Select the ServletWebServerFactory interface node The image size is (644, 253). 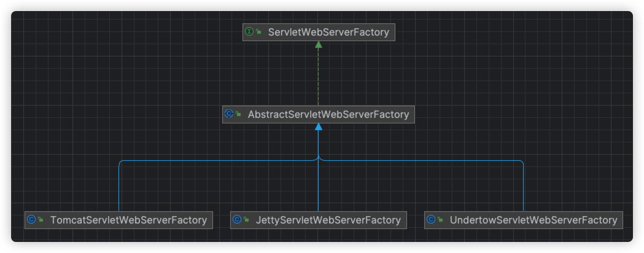(x=319, y=32)
